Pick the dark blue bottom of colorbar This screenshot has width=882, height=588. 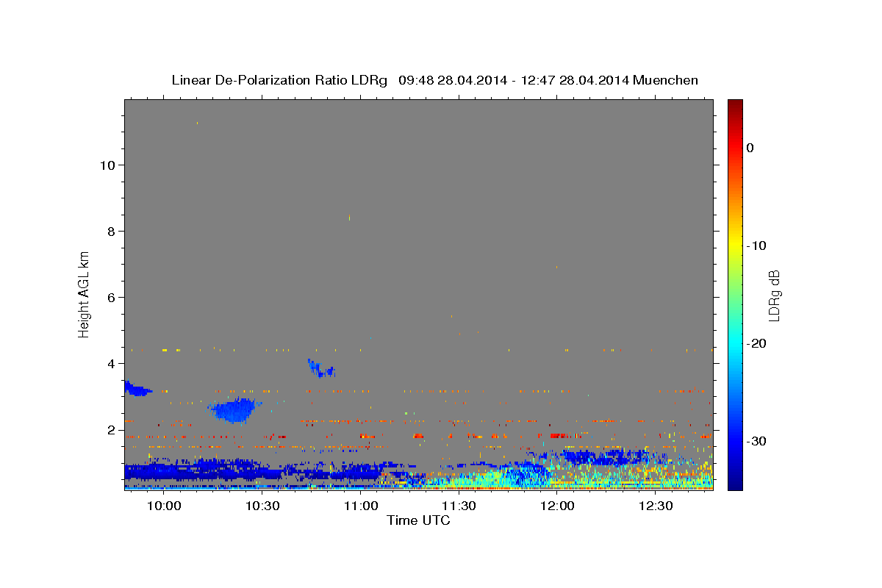coord(735,483)
